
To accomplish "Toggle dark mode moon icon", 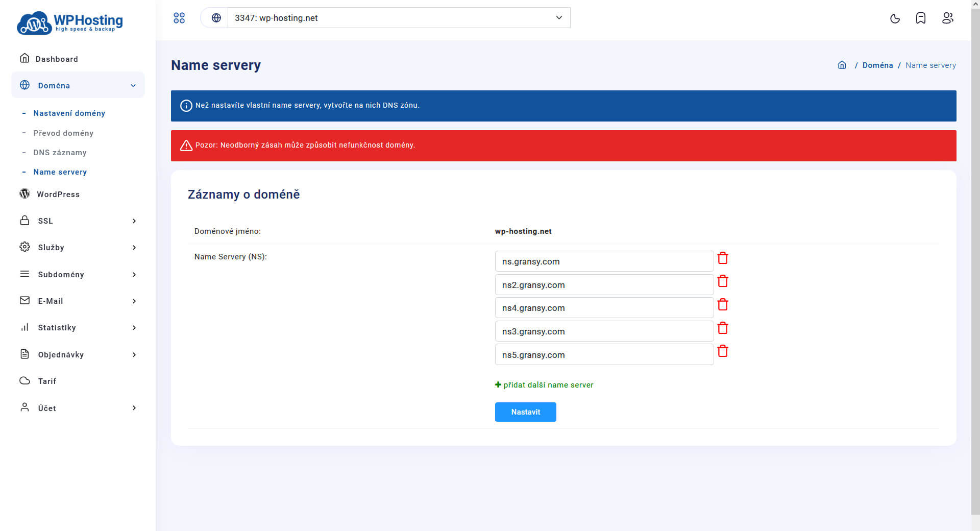I will [895, 18].
